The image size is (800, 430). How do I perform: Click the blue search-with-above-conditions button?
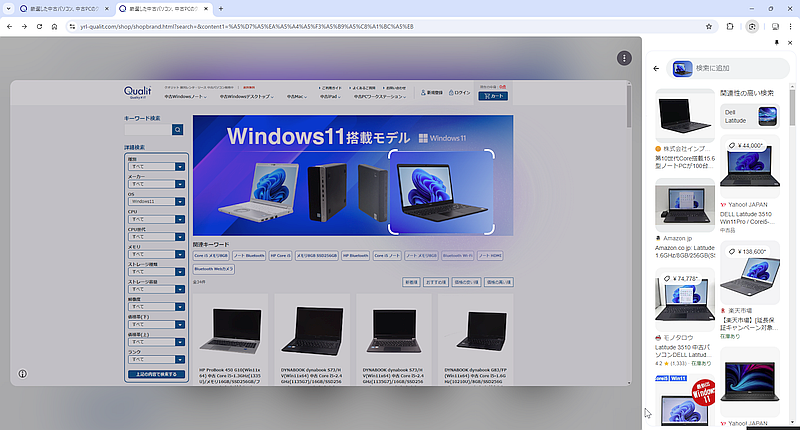[156, 374]
